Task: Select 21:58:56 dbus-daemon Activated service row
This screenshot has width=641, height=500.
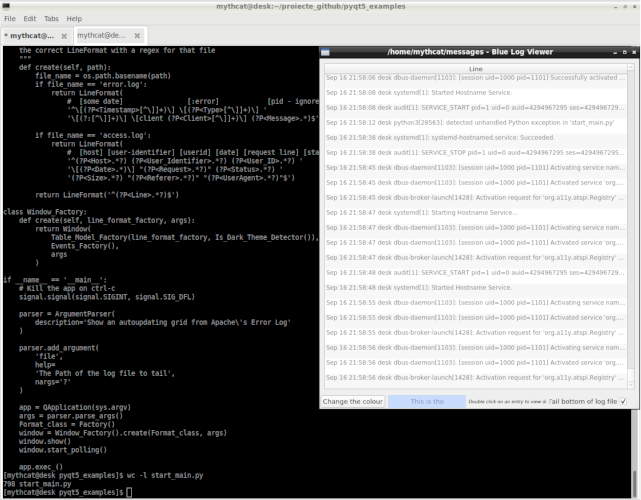Action: pyautogui.click(x=476, y=363)
